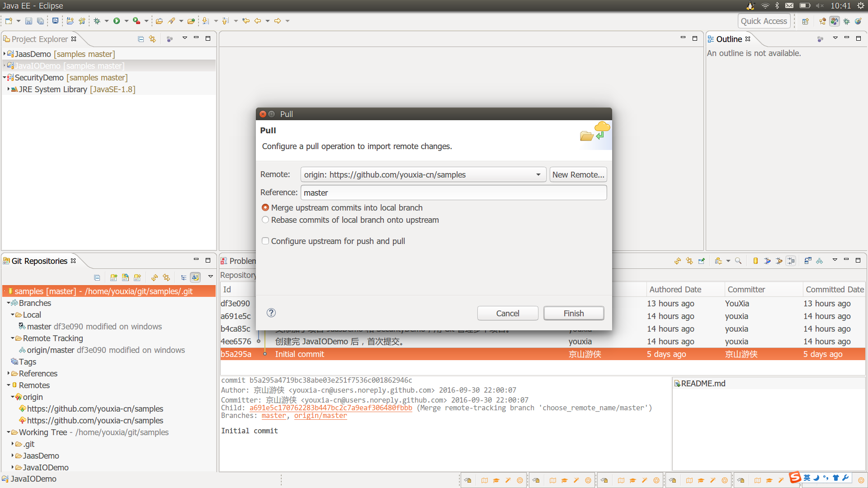
Task: Click Last Edit Location arrow icon
Action: (246, 21)
